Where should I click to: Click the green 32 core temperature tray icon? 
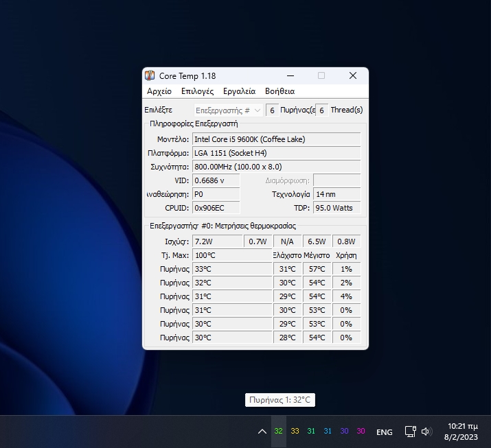pyautogui.click(x=278, y=432)
